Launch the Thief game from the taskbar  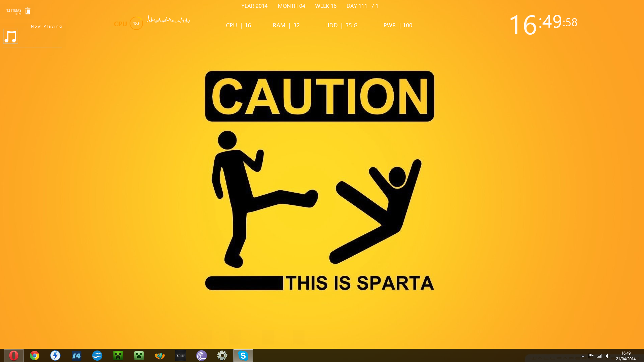click(181, 356)
